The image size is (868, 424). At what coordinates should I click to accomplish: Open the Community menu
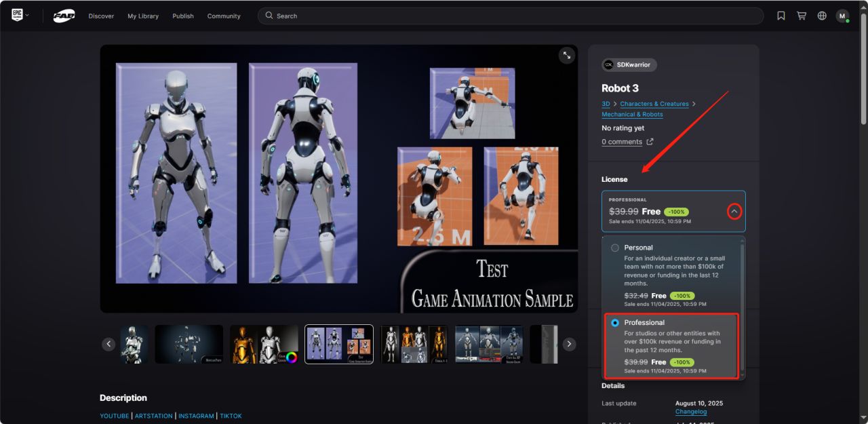point(224,16)
